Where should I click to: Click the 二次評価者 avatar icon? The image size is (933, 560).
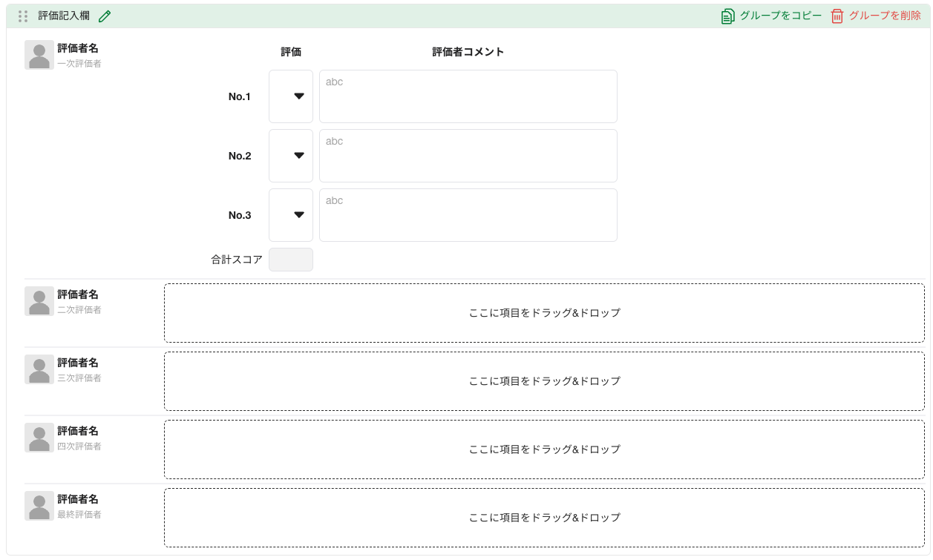39,300
